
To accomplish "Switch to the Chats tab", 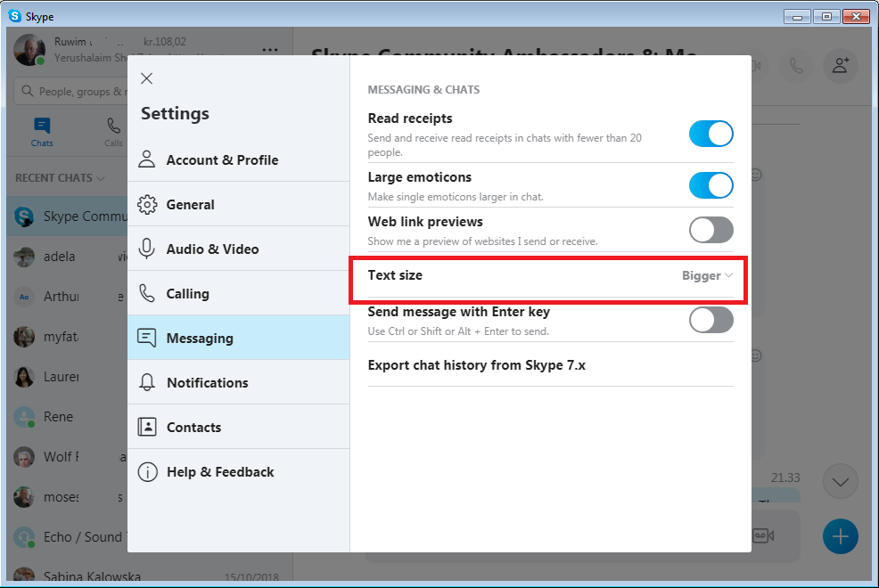I will tap(42, 132).
